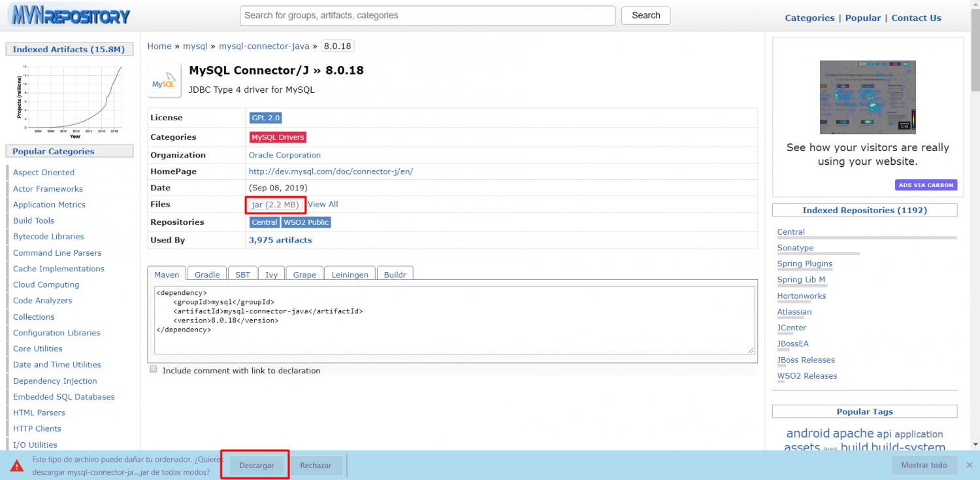
Task: Open the Sonatype repository link
Action: [x=795, y=248]
